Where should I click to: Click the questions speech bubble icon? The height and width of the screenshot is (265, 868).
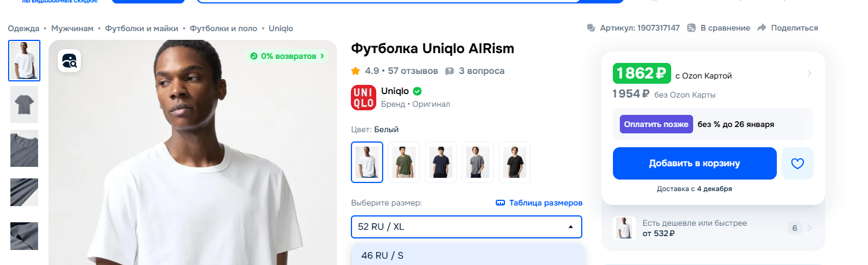(450, 71)
